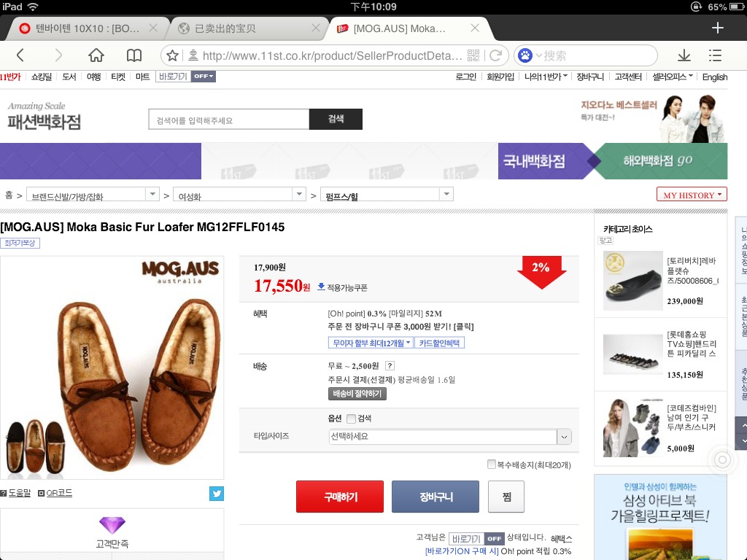Choose search engine with the paw icon

[x=525, y=55]
